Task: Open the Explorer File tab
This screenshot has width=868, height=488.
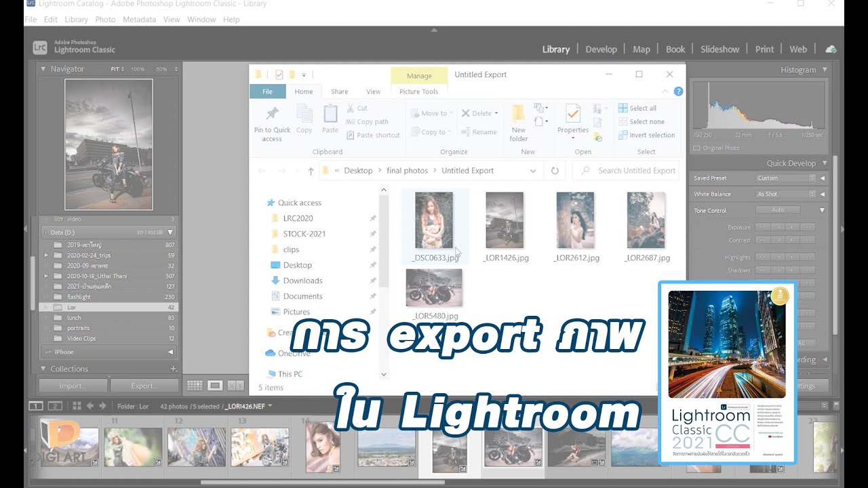Action: coord(267,91)
